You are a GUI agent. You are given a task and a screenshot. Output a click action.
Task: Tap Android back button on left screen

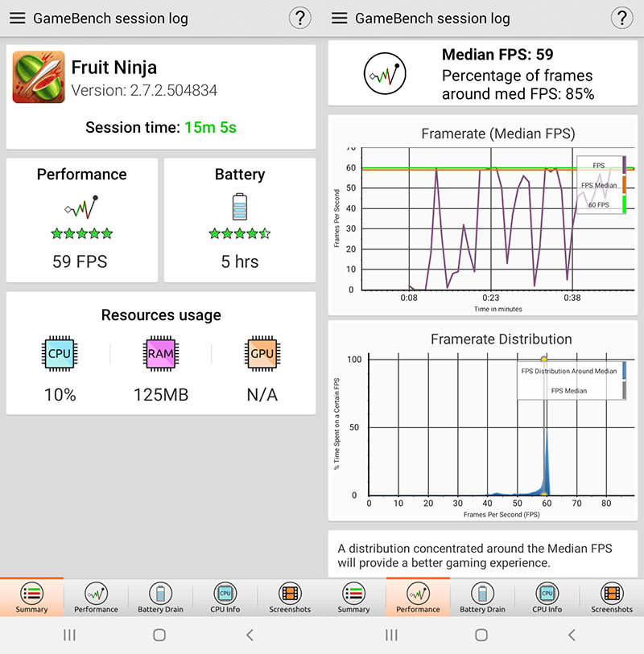point(250,635)
